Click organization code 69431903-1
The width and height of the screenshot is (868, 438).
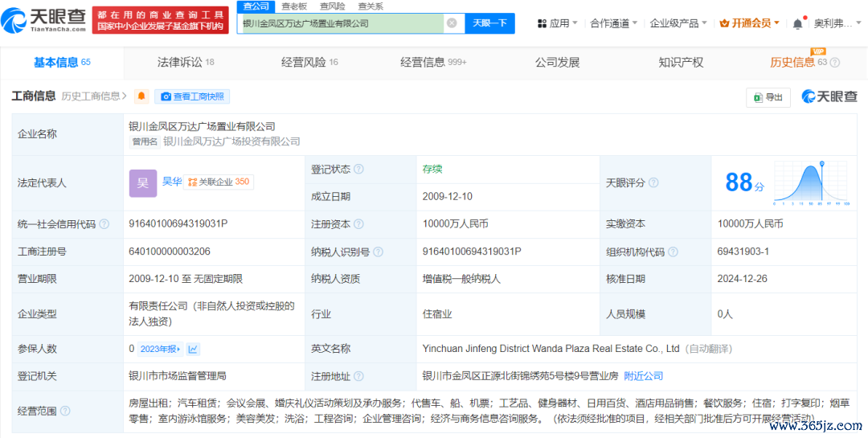[743, 252]
